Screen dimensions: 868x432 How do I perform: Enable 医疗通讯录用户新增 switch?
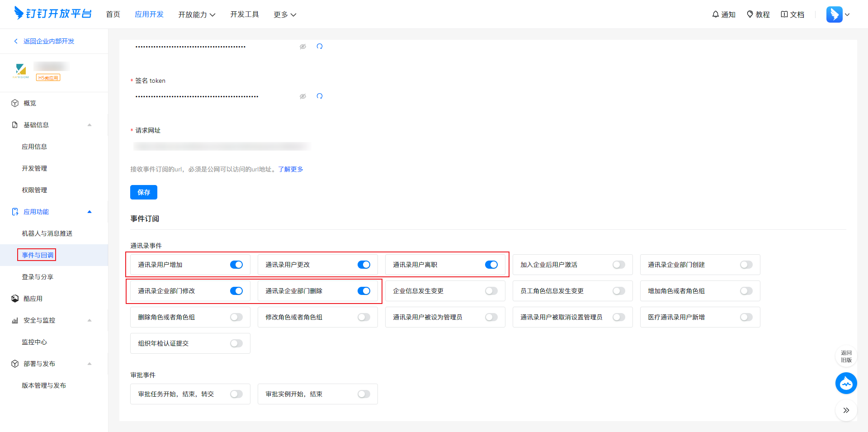[746, 317]
